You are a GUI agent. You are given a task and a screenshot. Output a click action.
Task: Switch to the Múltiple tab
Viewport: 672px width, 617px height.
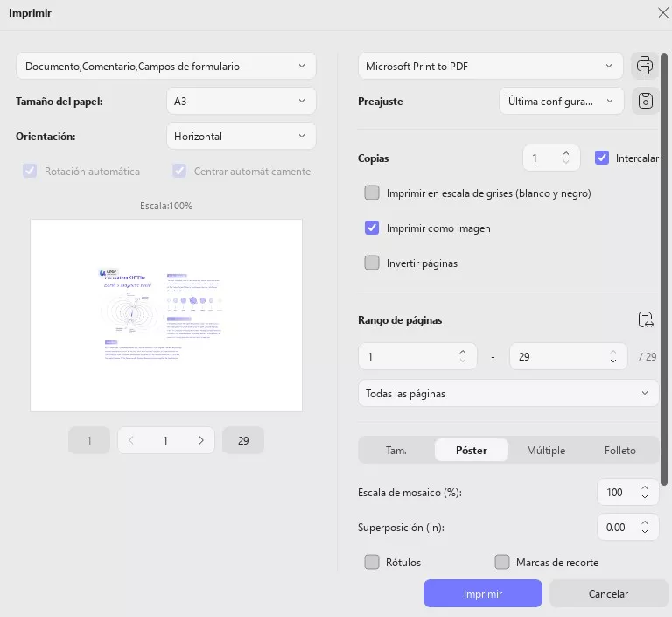pos(546,450)
